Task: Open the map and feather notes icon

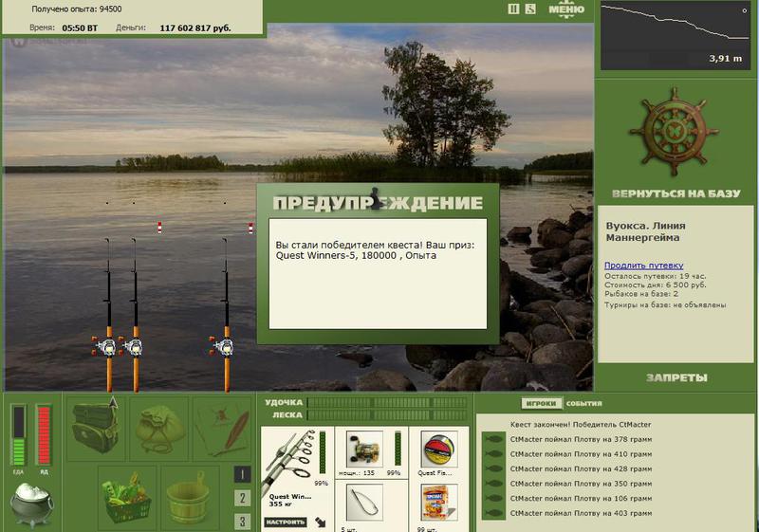Action: [x=222, y=428]
